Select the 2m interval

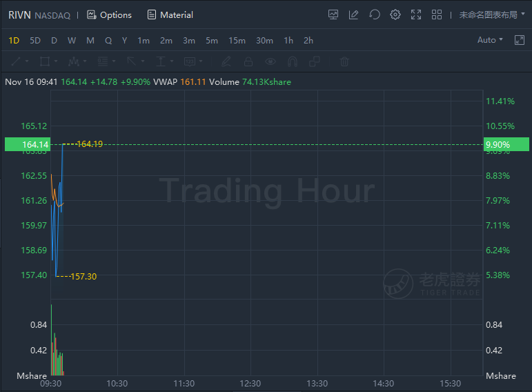click(x=166, y=41)
